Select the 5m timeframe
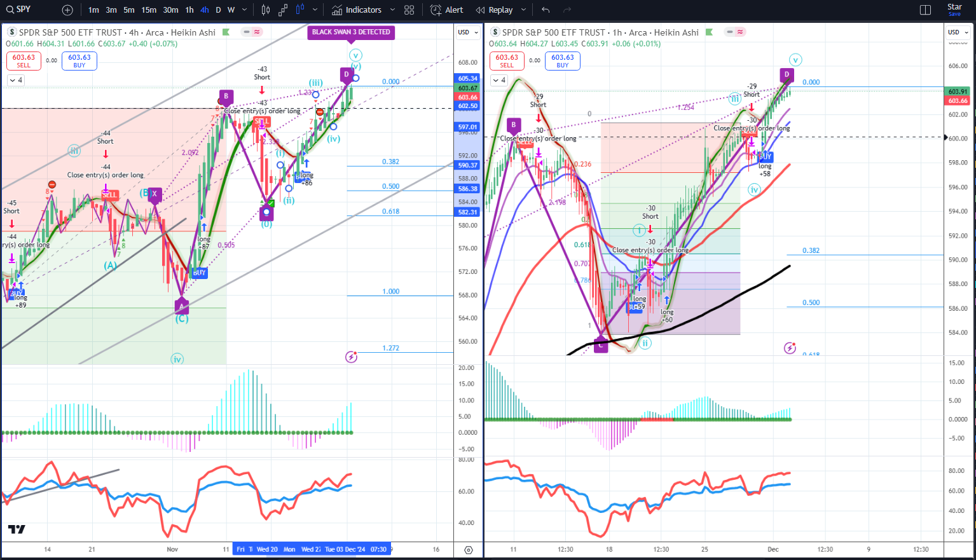This screenshot has width=976, height=560. click(x=129, y=10)
